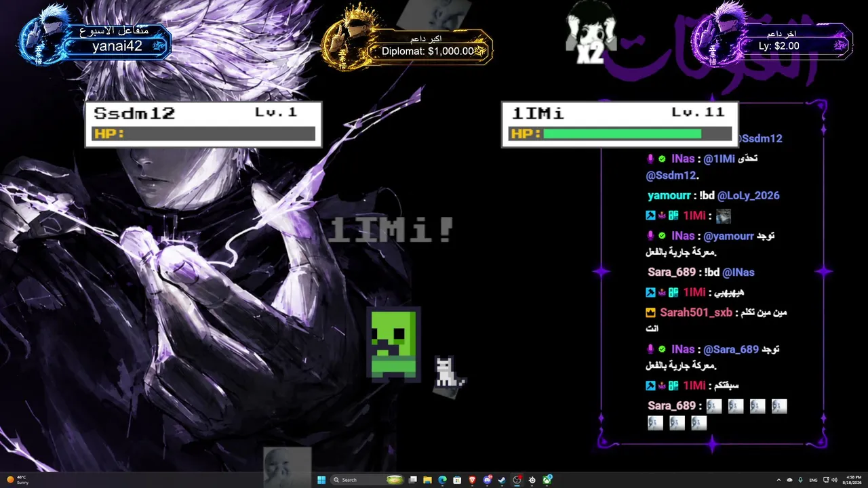
Task: Click the Ssdm12 name above the HP bar
Action: (x=134, y=113)
